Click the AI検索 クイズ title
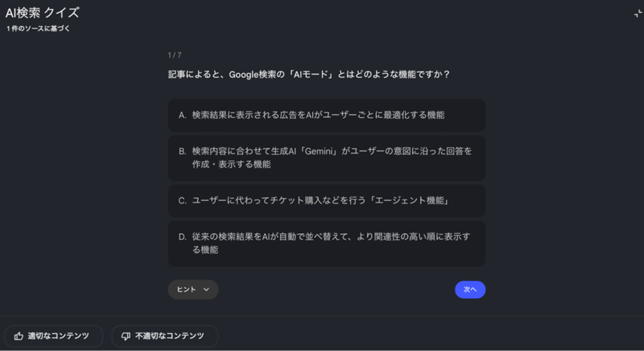Screen dimensions: 644x351 click(x=42, y=12)
